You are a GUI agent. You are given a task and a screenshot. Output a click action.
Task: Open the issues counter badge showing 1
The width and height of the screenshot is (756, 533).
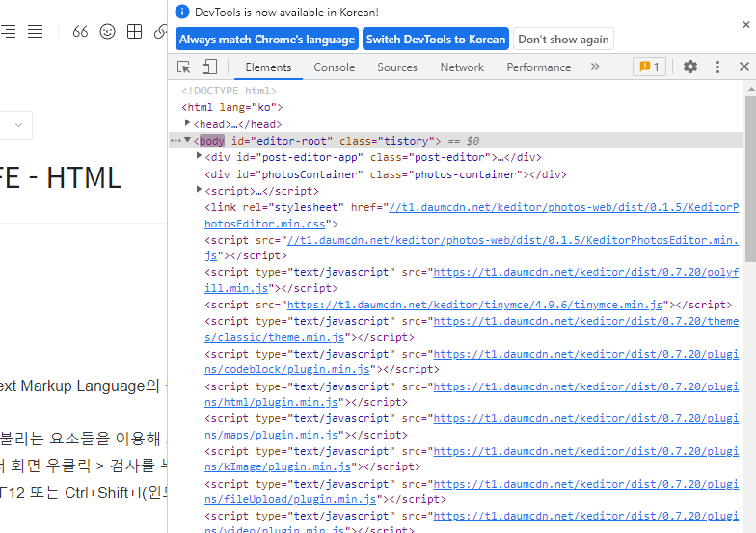tap(649, 67)
